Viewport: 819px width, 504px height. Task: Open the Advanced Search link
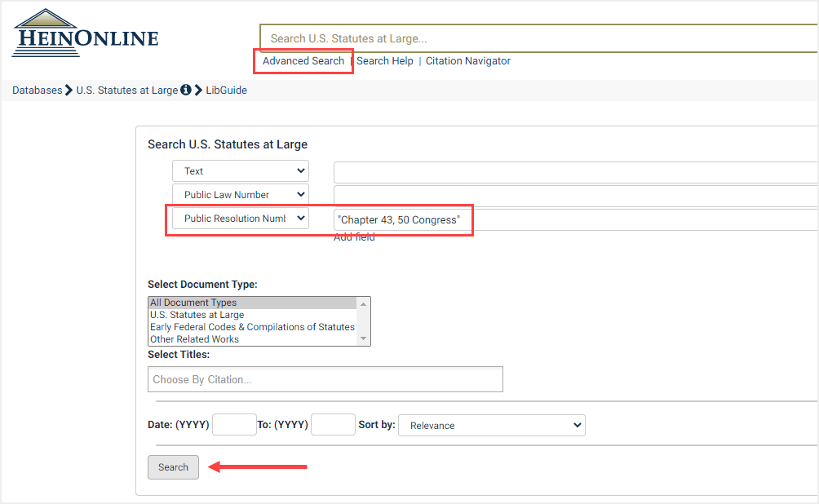[303, 60]
